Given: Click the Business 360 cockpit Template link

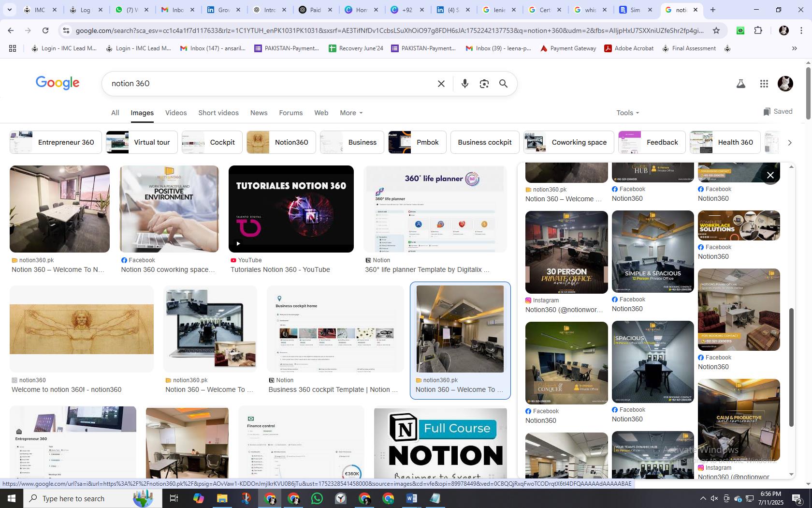Looking at the screenshot, I should [x=333, y=389].
